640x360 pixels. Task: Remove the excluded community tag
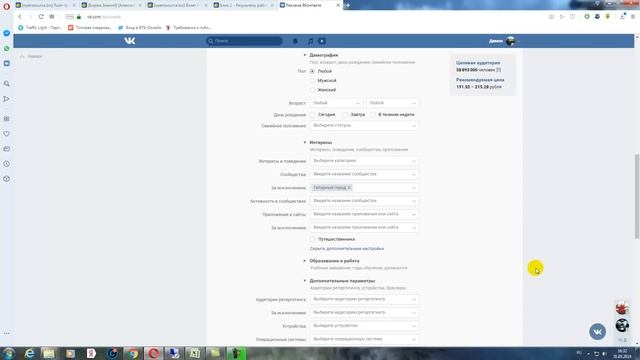(x=349, y=188)
